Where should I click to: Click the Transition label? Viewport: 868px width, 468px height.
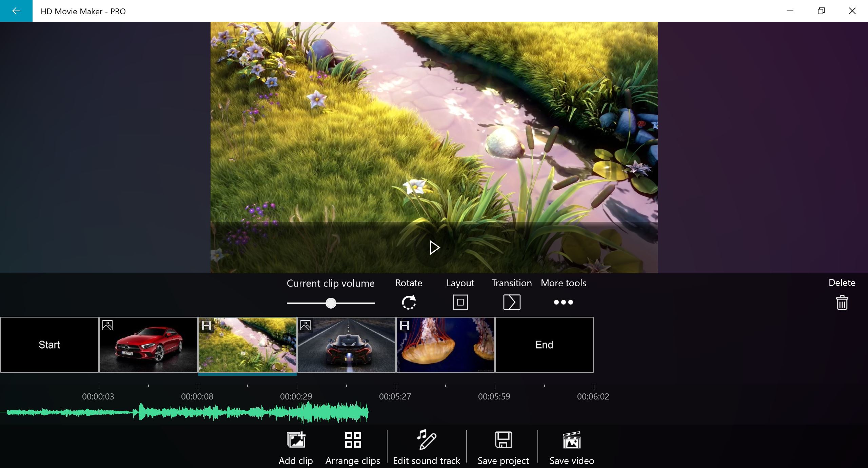pyautogui.click(x=512, y=283)
